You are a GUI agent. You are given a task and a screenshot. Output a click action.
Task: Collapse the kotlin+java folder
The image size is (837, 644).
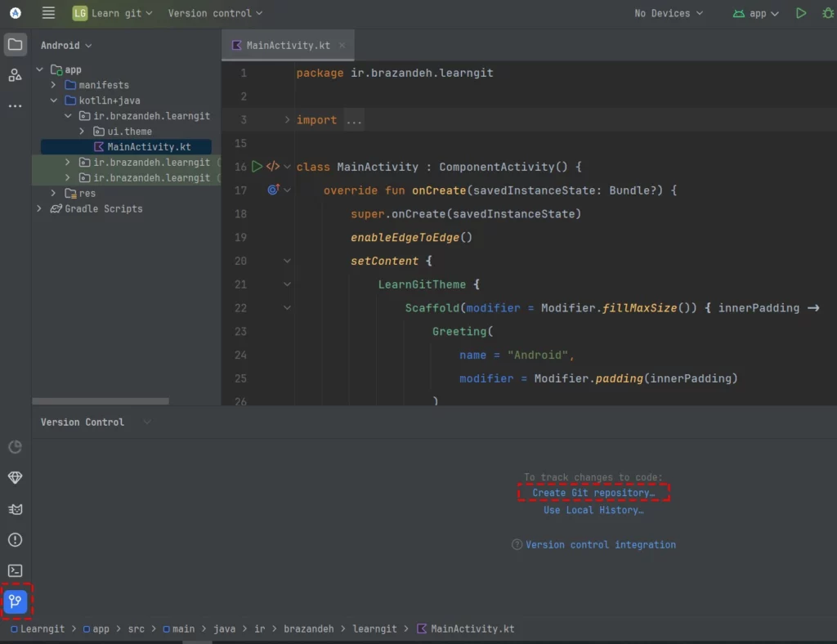(x=53, y=101)
